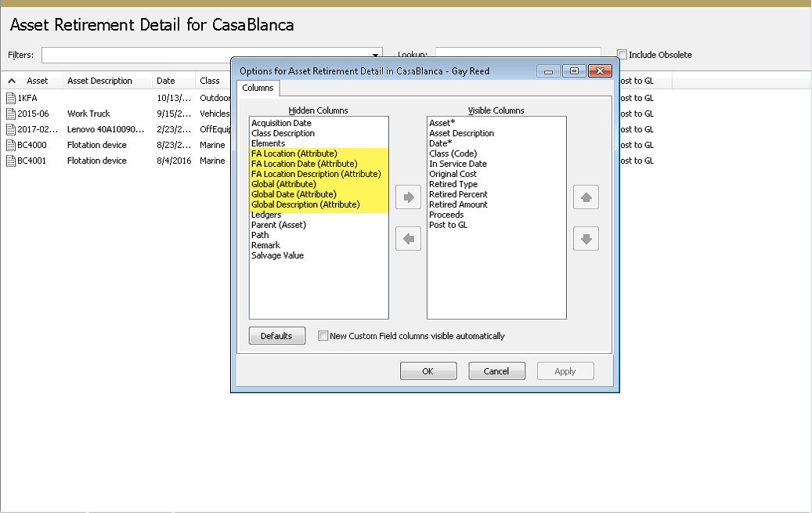This screenshot has height=513, width=812.
Task: Enable the Include Obsolete checkbox
Action: tap(622, 54)
